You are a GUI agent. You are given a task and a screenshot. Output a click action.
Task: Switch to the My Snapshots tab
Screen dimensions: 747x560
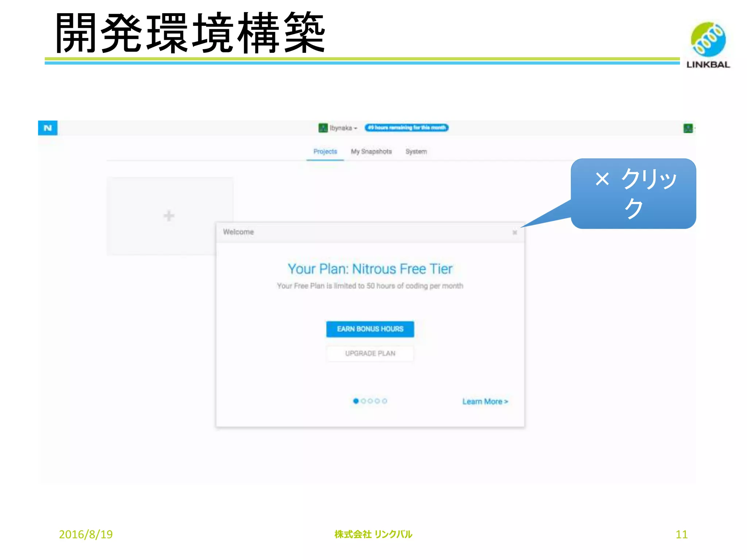click(371, 151)
